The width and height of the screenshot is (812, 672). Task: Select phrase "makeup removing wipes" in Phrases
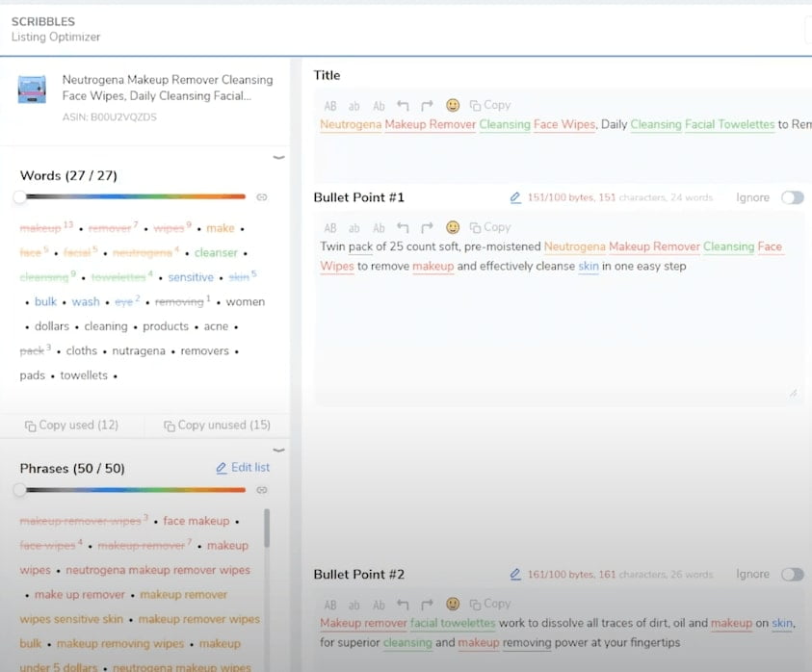point(120,643)
